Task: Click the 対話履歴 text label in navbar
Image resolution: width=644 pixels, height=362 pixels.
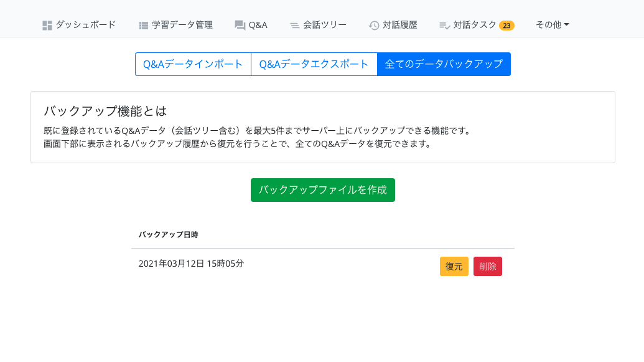Action: click(400, 25)
